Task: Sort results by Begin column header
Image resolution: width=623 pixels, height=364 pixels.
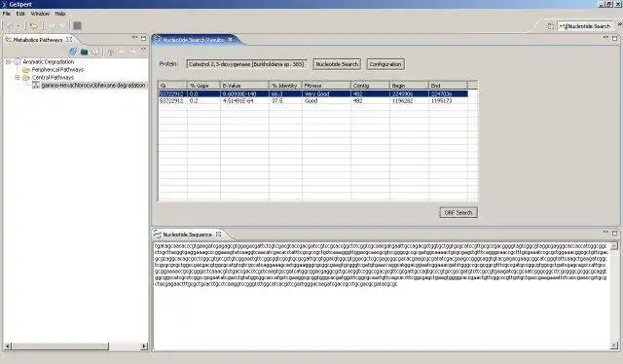Action: [x=409, y=85]
